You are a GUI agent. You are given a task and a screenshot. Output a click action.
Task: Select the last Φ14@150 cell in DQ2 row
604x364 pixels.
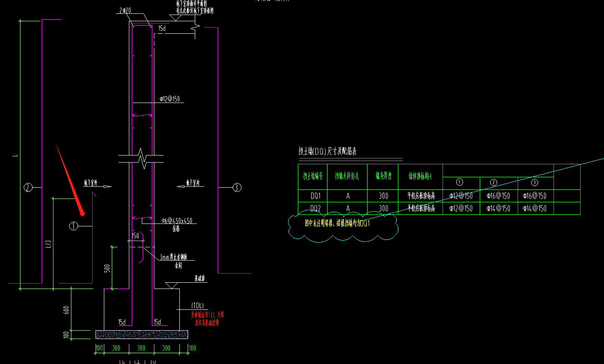(535, 208)
